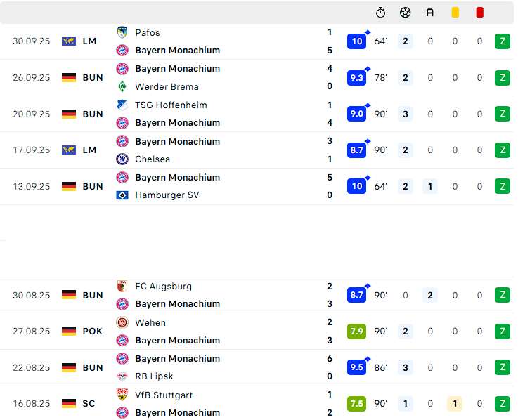Viewport: 525px width, 420px height.
Task: Select the FC Augsburg match row
Action: point(257,295)
